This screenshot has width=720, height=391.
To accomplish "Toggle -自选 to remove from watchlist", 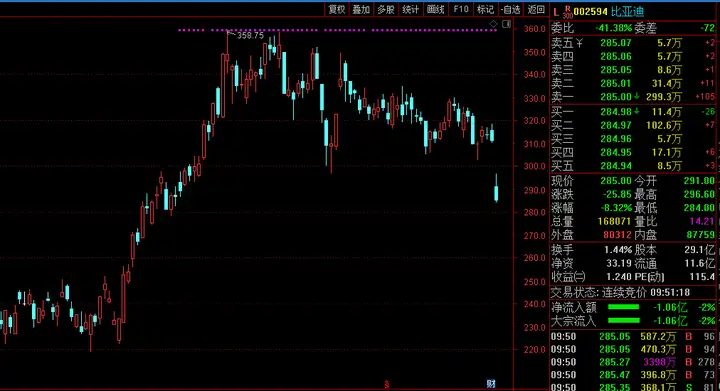I will [x=511, y=10].
